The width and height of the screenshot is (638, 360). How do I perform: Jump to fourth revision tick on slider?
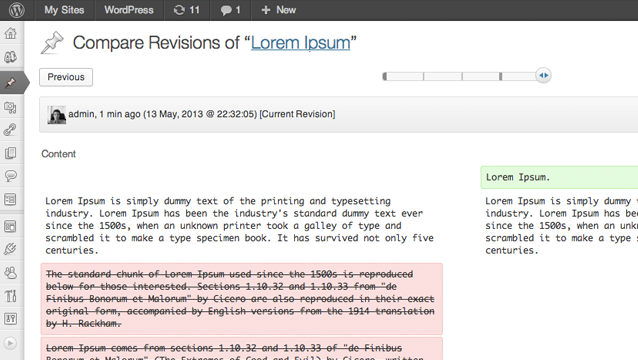click(x=500, y=76)
